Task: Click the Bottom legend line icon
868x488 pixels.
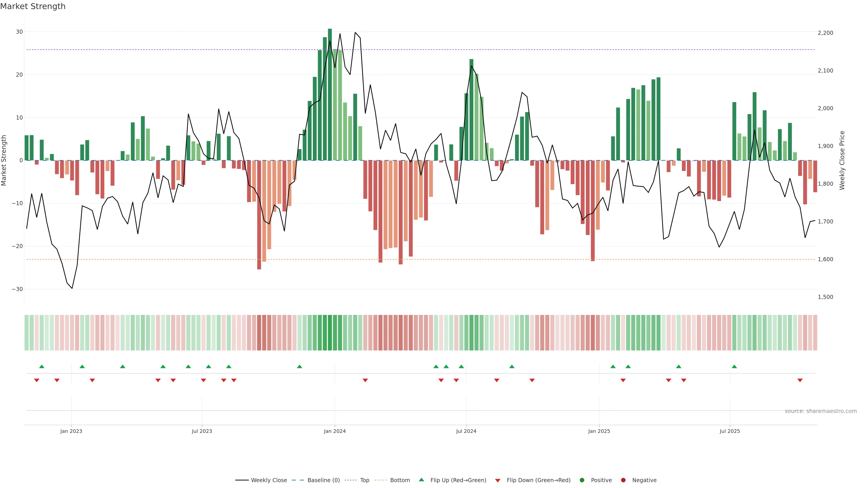Action: pos(380,480)
